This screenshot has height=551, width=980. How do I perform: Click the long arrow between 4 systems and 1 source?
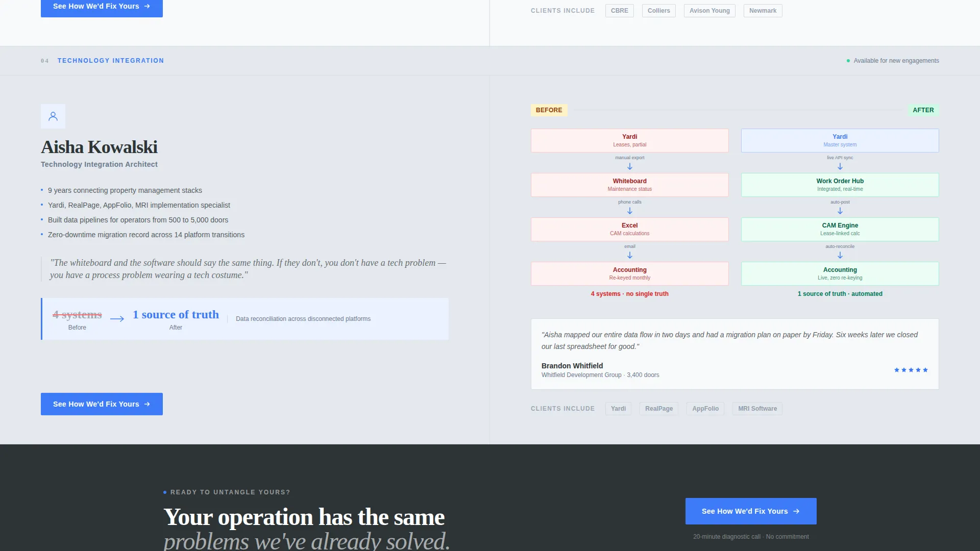pyautogui.click(x=117, y=319)
